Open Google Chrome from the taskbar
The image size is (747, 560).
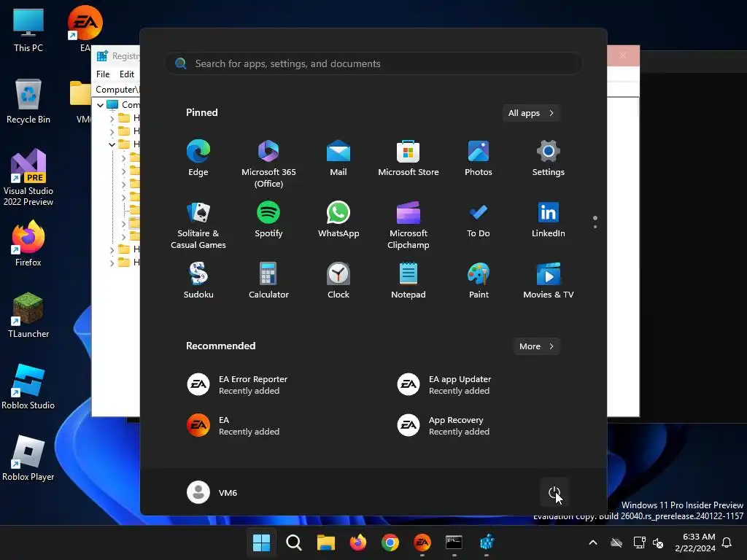(390, 542)
